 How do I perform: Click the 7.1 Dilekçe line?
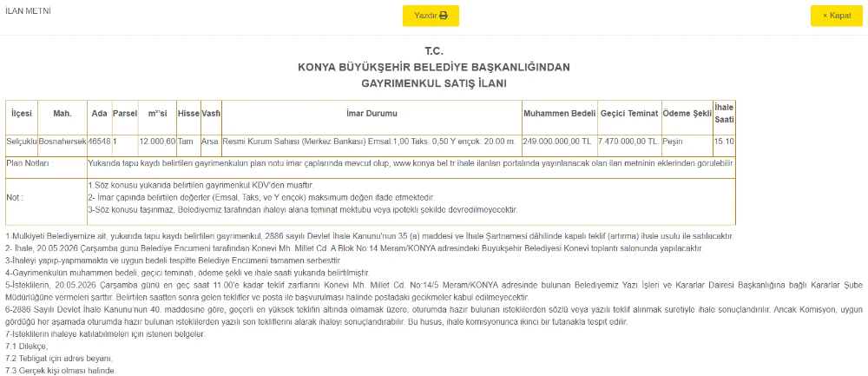[27, 346]
